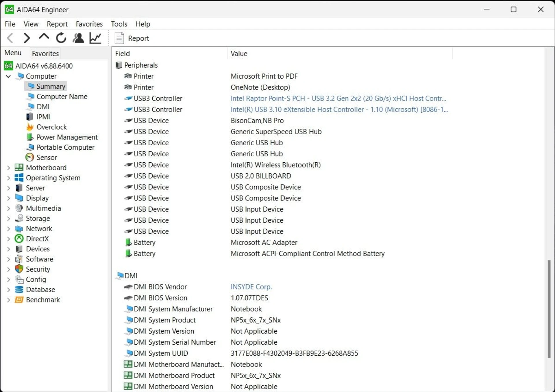Viewport: 555px width, 392px height.
Task: Click the Operating System Windows icon
Action: pos(19,178)
